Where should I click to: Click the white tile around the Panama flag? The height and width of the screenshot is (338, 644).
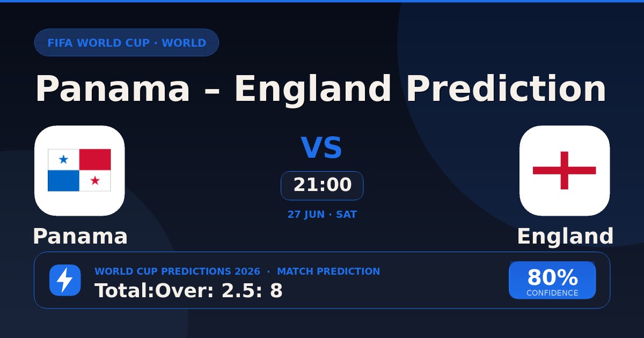[x=79, y=171]
